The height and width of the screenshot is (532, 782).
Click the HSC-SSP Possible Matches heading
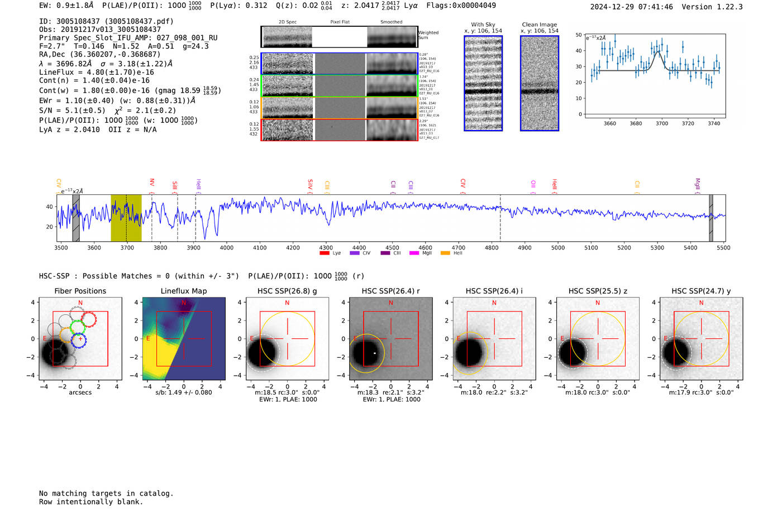pyautogui.click(x=139, y=276)
